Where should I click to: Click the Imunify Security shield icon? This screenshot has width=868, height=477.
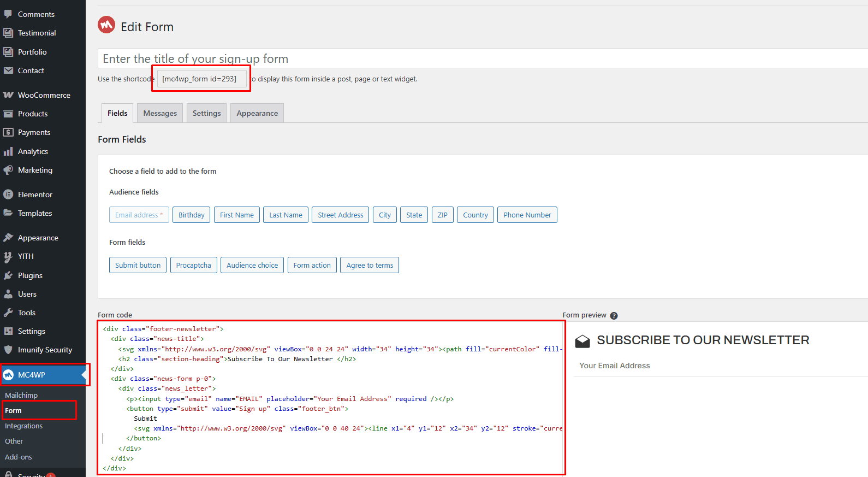[8, 350]
